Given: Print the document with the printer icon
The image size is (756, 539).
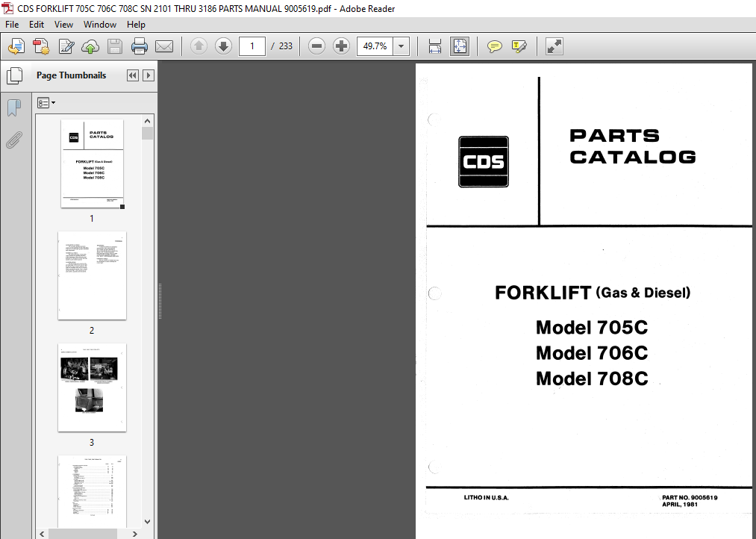Looking at the screenshot, I should click(140, 46).
